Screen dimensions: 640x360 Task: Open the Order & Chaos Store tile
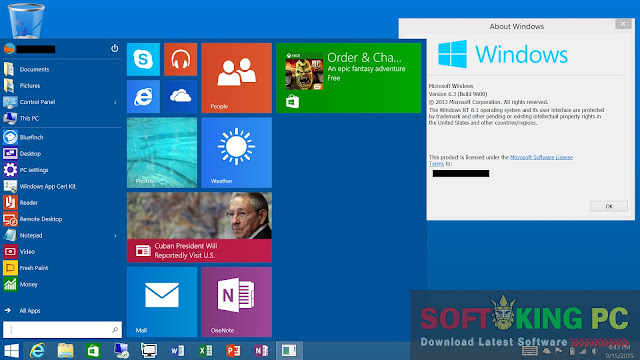coord(349,78)
